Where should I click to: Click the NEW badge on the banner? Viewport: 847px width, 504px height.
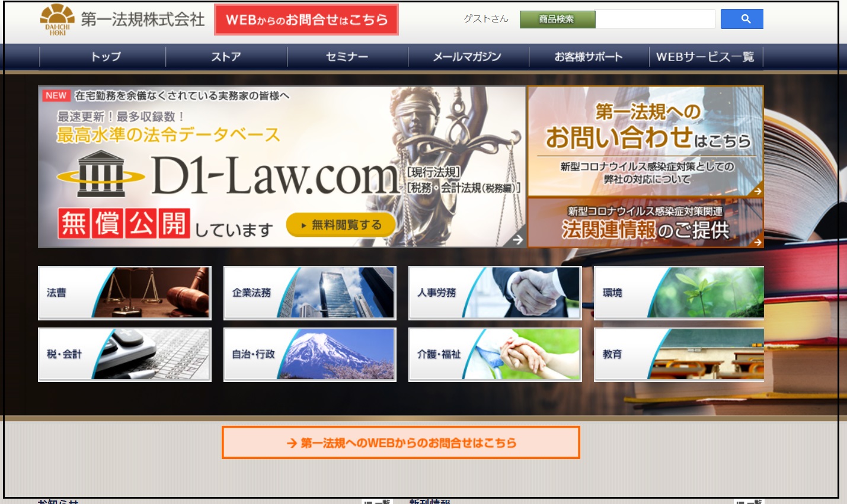click(56, 95)
